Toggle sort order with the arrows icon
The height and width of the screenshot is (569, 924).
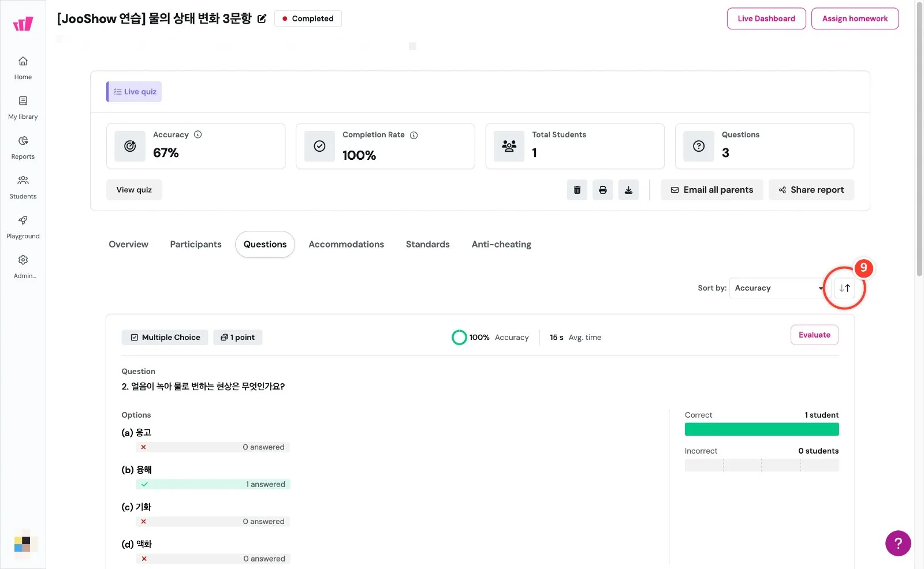coord(844,288)
